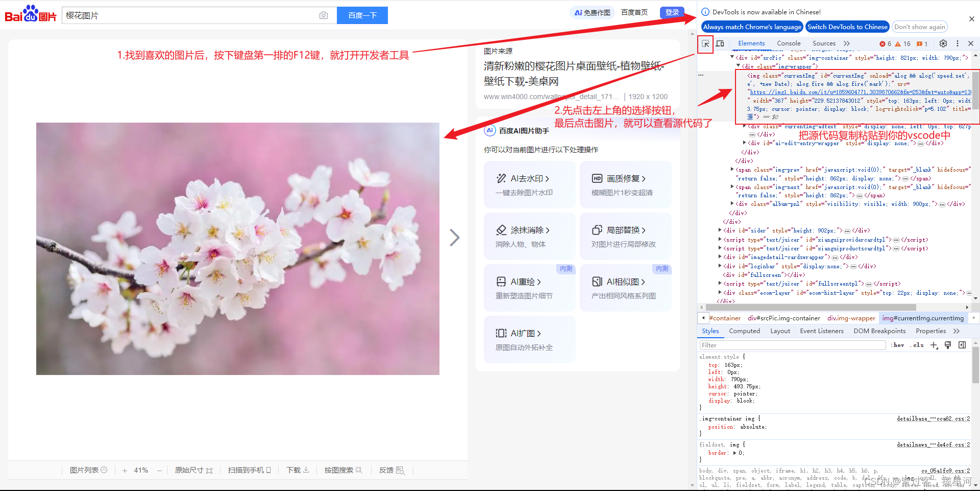
Task: Select div#srcPic.img-container breadcrumb
Action: coord(784,318)
